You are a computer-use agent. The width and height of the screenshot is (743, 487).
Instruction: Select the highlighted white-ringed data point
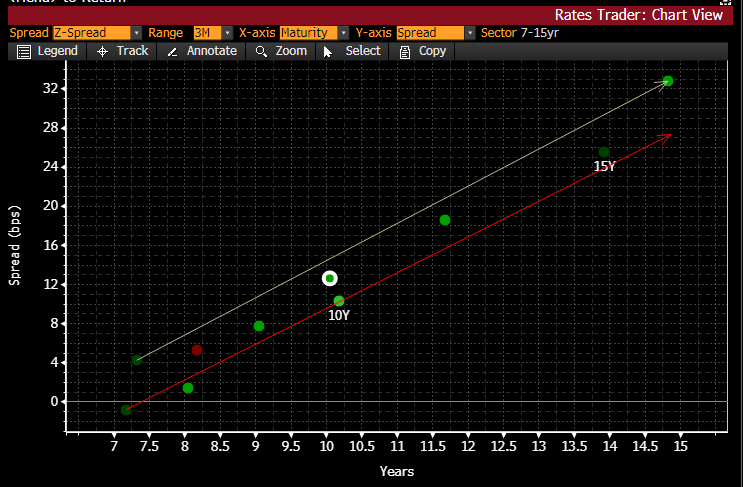point(330,278)
